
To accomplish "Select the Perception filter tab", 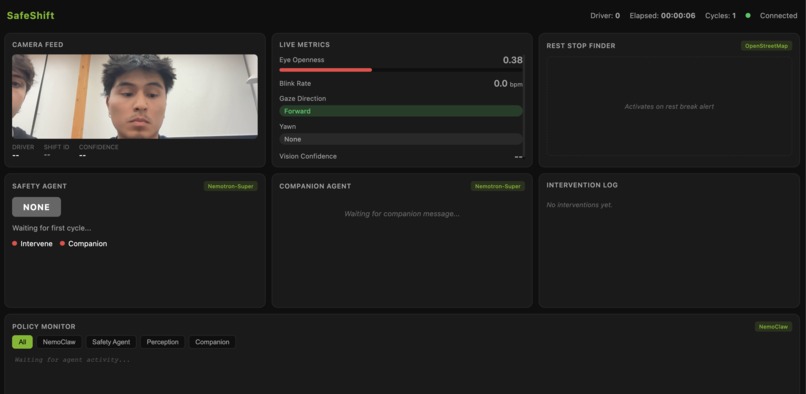I will 162,342.
